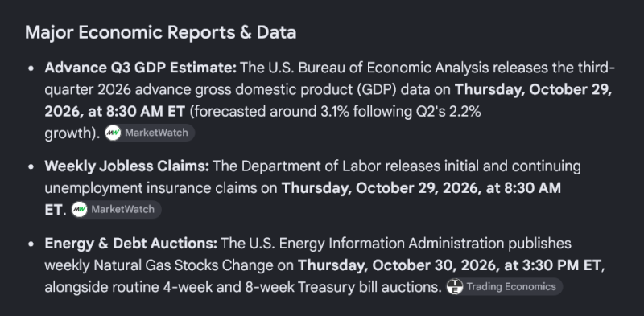Viewport: 644px width, 316px height.
Task: Click bullet point beside Weekly Jobless Claims
Action: tap(31, 167)
